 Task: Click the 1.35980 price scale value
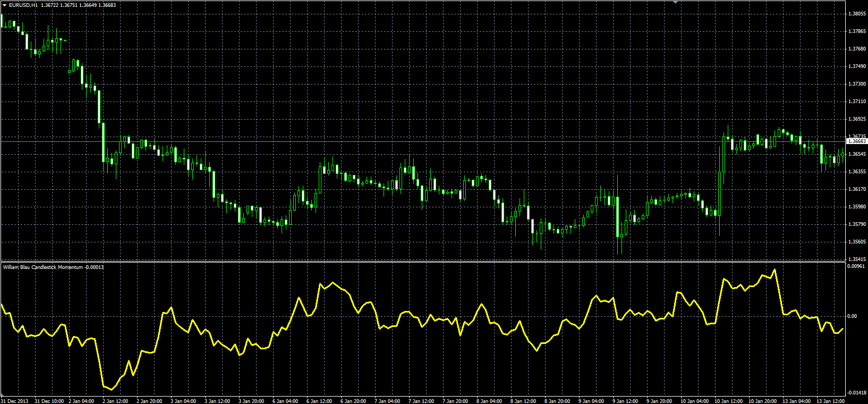coord(857,207)
